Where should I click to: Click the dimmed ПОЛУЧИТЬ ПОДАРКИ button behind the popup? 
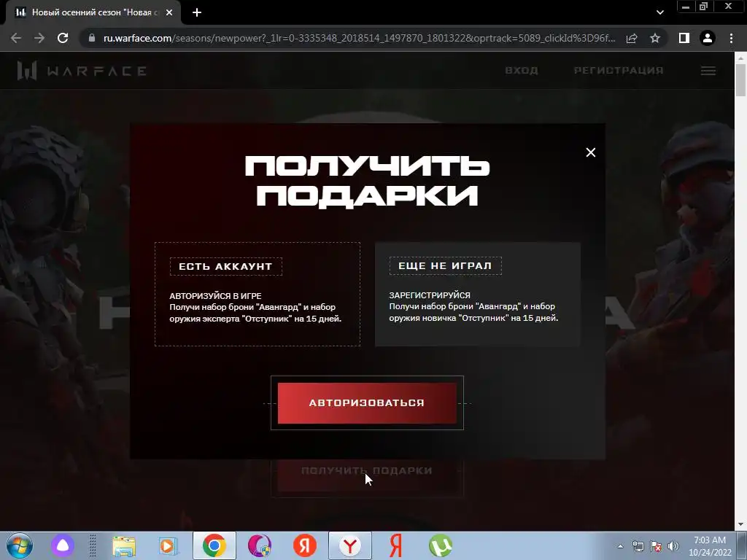point(367,471)
